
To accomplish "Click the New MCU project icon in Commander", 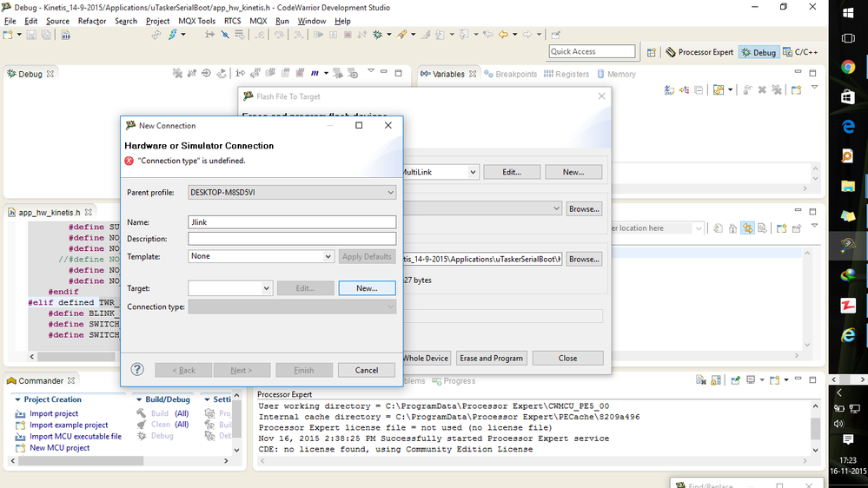I will [21, 448].
